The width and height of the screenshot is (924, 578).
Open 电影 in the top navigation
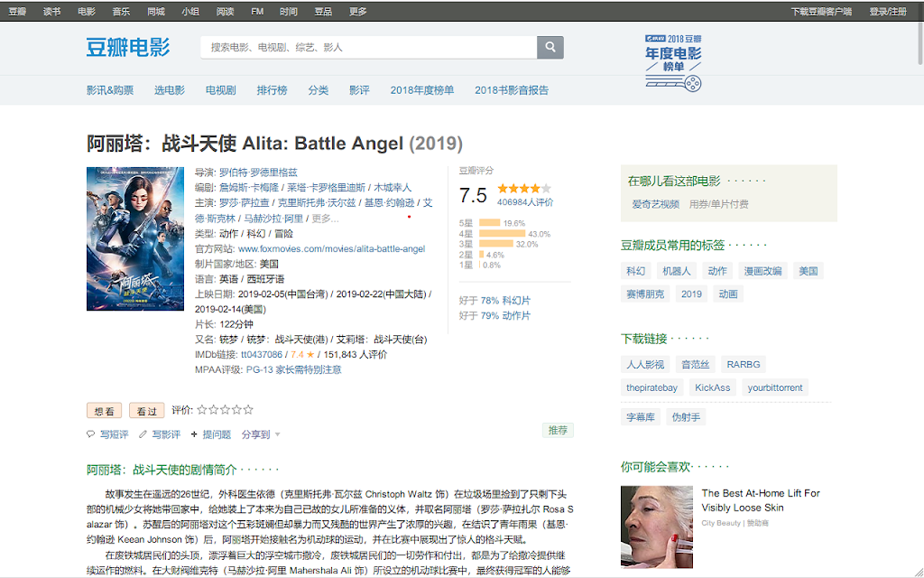click(87, 11)
